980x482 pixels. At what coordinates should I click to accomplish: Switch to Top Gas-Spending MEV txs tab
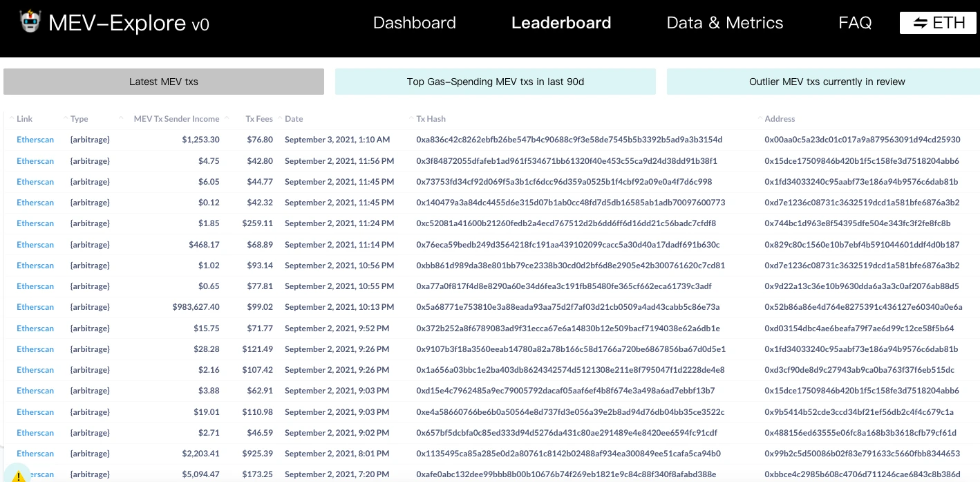pos(496,82)
